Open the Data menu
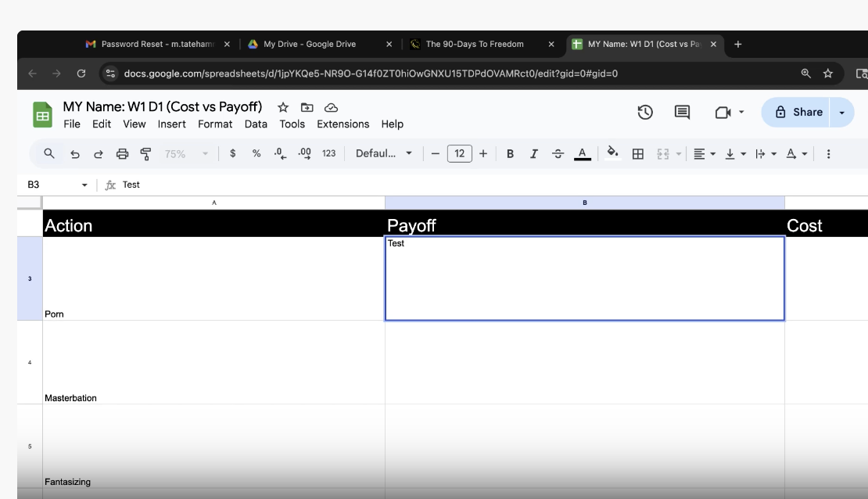The width and height of the screenshot is (868, 499). (256, 124)
